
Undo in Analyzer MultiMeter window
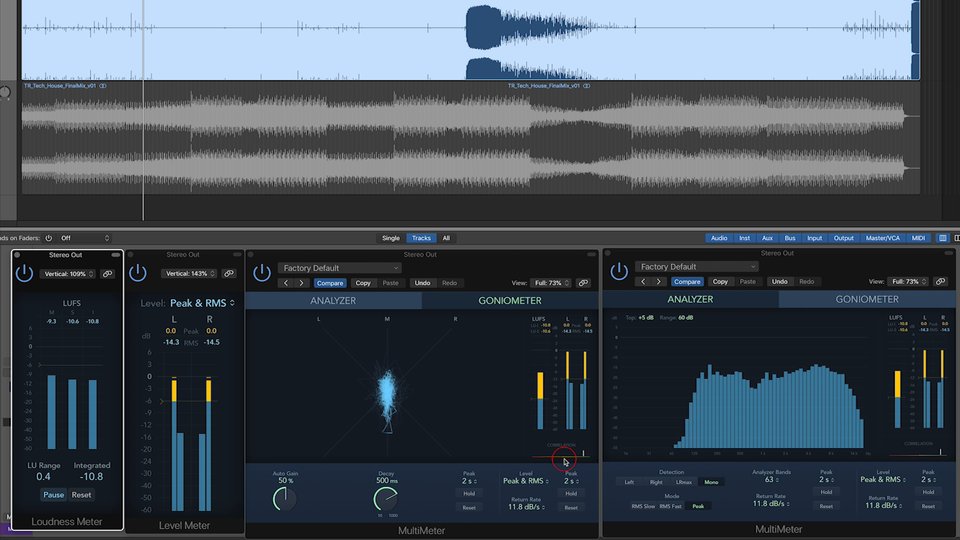click(x=779, y=282)
